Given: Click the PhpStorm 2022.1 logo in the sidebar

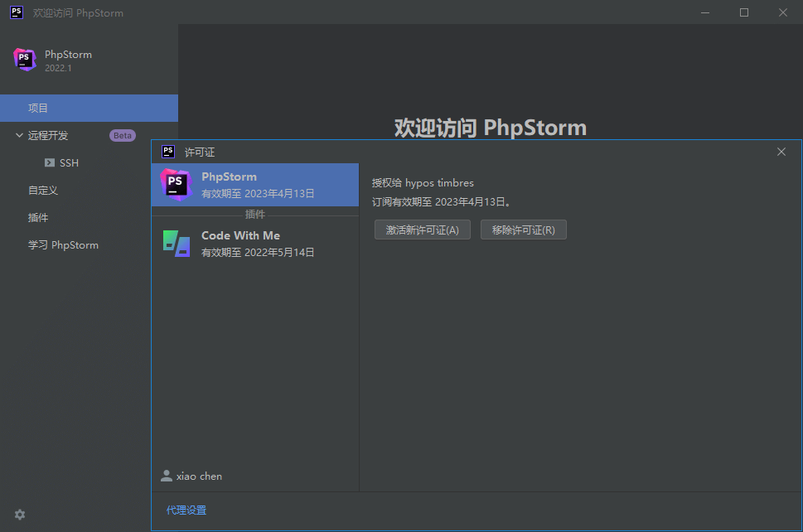Looking at the screenshot, I should click(x=25, y=60).
